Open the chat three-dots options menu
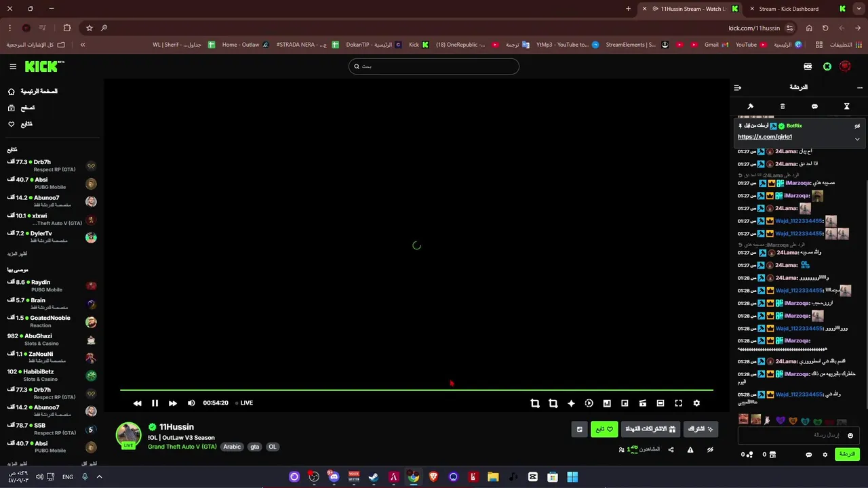 coord(860,87)
